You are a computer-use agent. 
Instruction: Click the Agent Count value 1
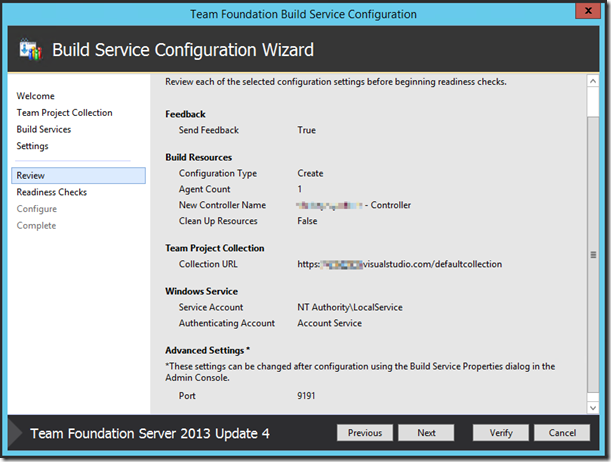[x=300, y=189]
